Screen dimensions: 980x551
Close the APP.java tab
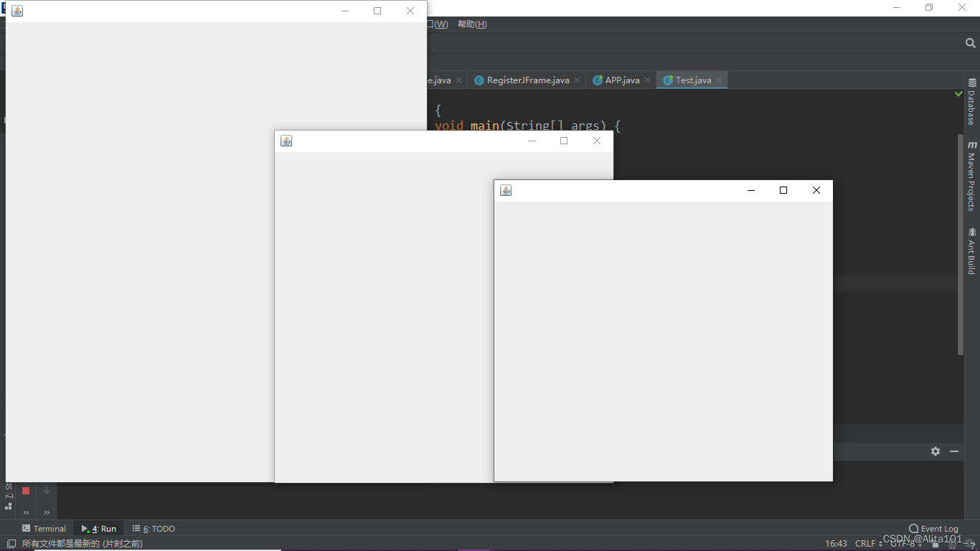(x=648, y=80)
